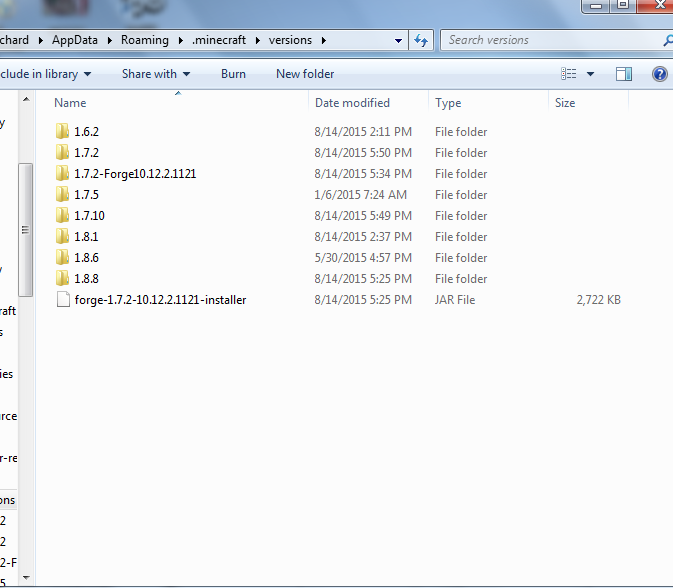
Task: Click the date 8/14/2015 2:37 PM
Action: click(363, 237)
